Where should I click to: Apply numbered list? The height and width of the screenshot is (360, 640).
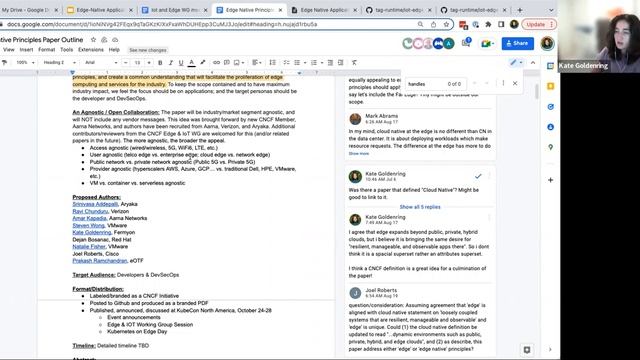[314, 62]
